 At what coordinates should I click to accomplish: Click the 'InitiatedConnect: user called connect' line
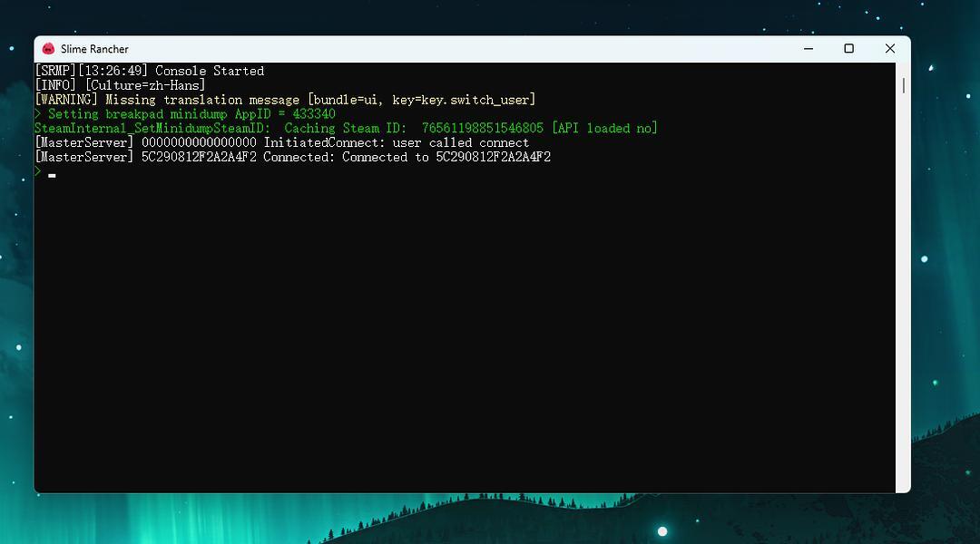coord(282,142)
